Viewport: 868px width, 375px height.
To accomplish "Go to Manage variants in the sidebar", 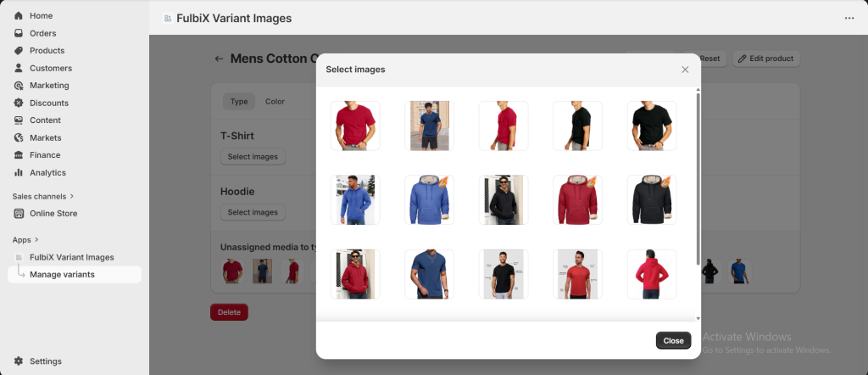I will 62,275.
